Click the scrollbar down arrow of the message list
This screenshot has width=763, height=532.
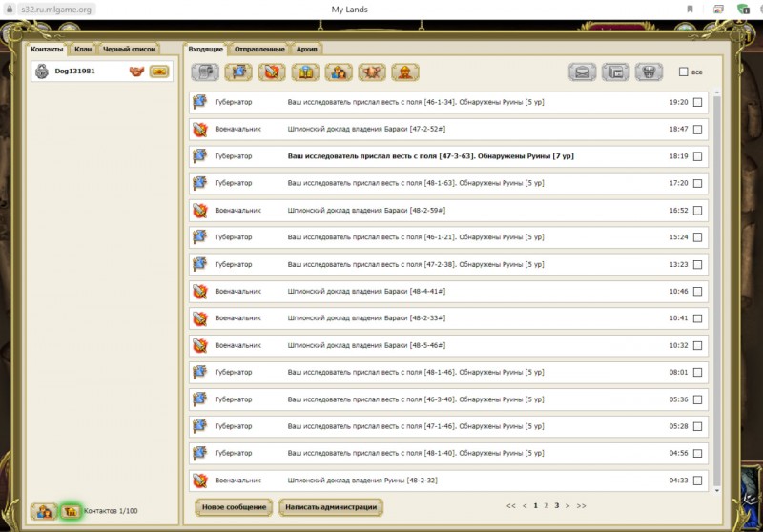(x=717, y=491)
